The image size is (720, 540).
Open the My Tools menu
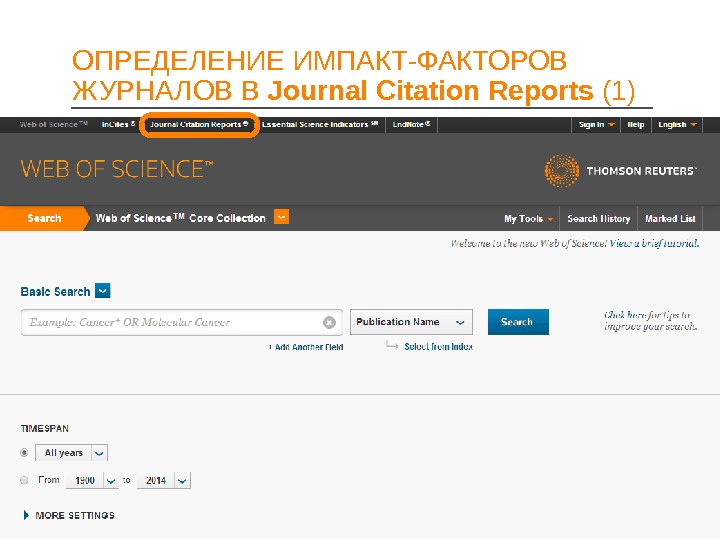click(x=528, y=219)
